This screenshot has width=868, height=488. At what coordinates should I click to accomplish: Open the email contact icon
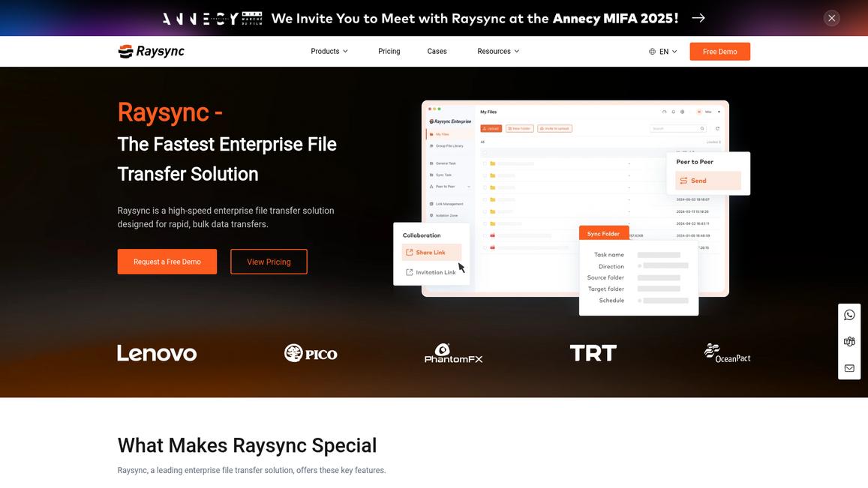[x=849, y=368]
